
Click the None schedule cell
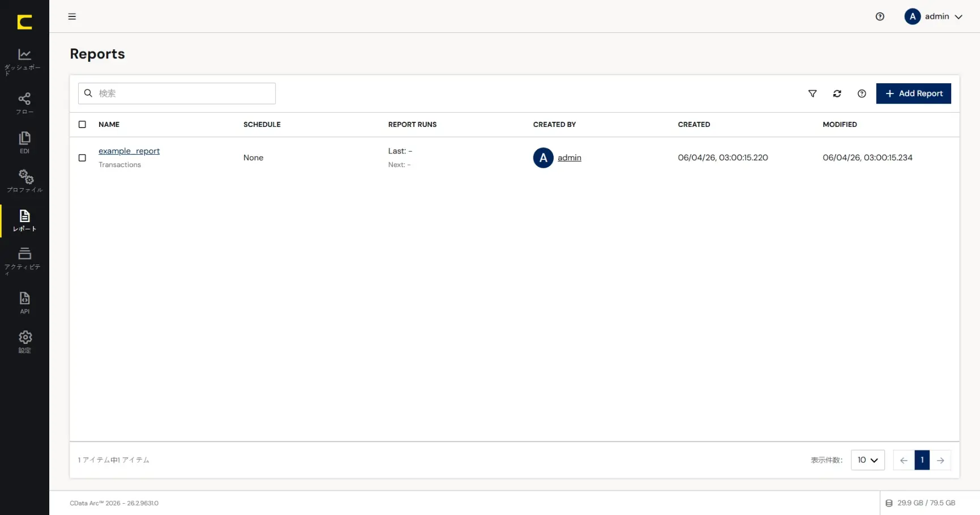(x=253, y=158)
